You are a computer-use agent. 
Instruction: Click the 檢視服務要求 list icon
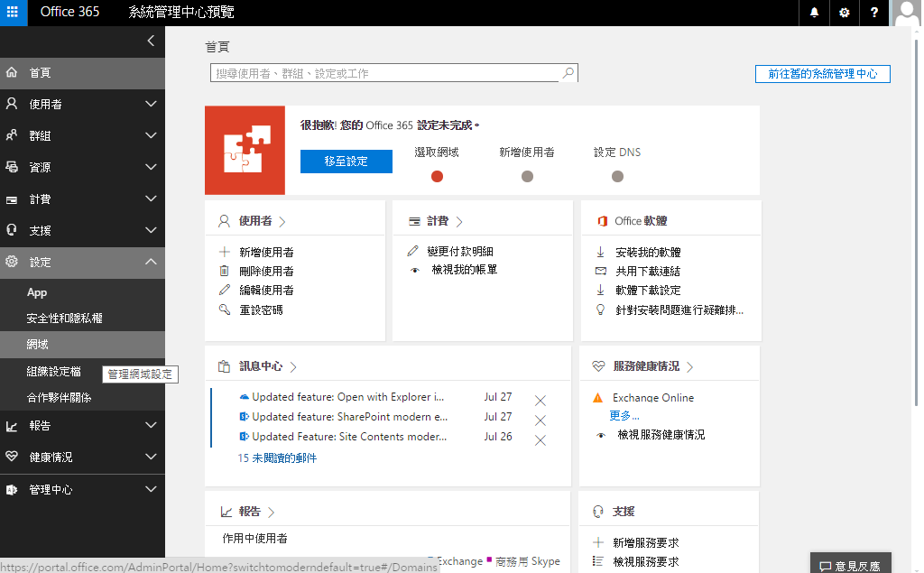tap(598, 561)
